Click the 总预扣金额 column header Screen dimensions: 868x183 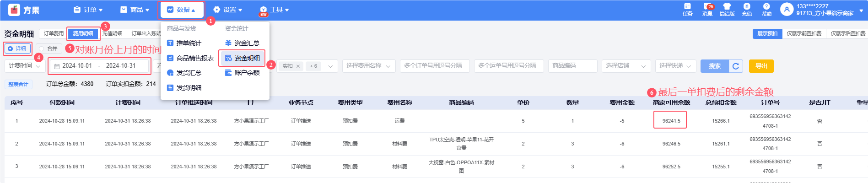click(x=721, y=102)
